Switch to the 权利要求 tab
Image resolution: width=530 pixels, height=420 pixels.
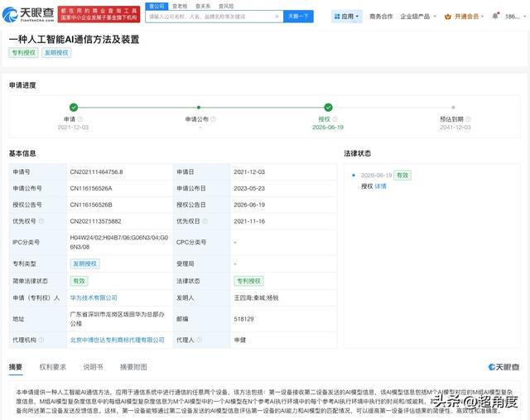[53, 367]
